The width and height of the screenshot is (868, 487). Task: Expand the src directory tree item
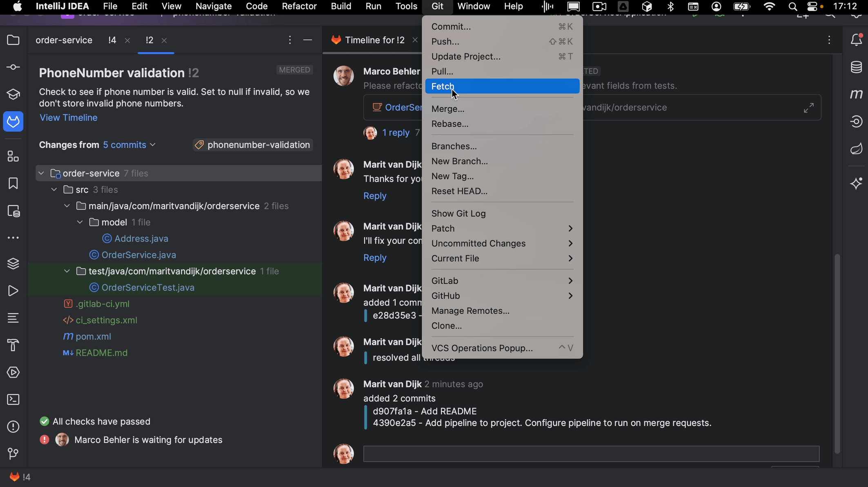tap(53, 189)
